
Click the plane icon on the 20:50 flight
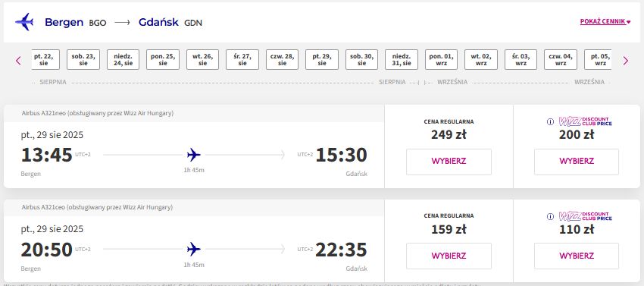coord(193,249)
